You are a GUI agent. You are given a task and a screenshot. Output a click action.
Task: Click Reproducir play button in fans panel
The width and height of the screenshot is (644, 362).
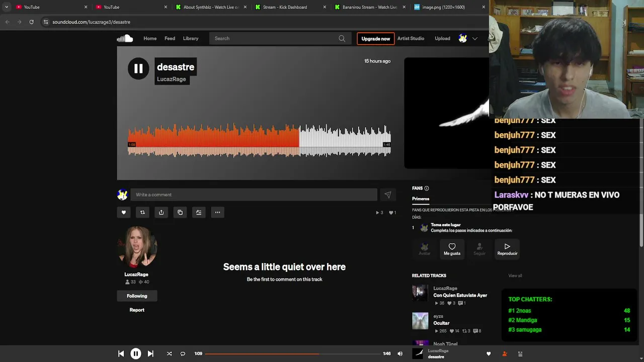point(507,249)
